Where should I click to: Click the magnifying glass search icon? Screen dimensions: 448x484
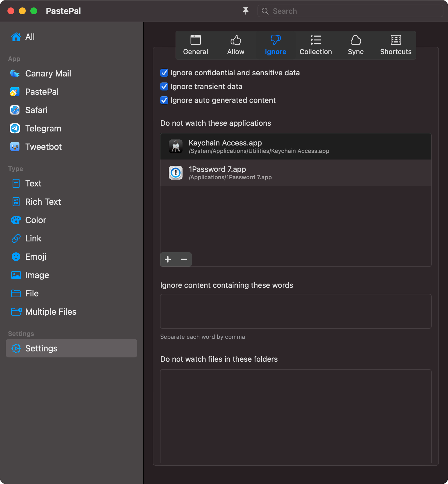265,11
